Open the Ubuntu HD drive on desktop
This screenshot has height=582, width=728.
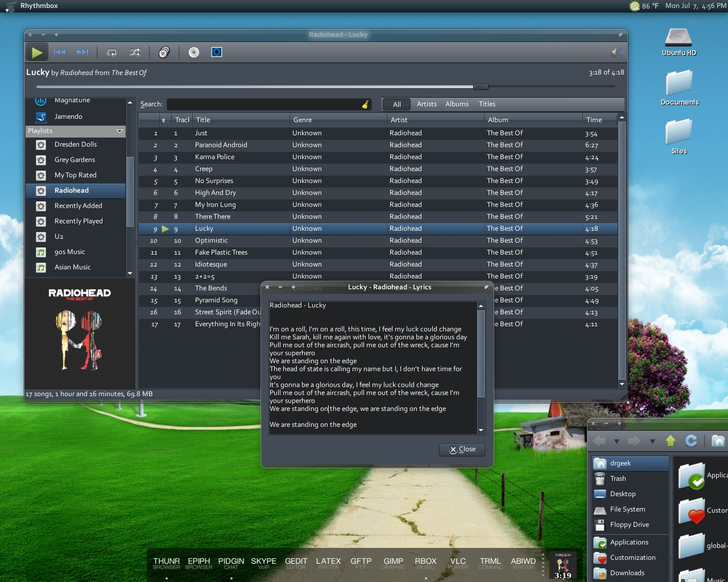(679, 41)
